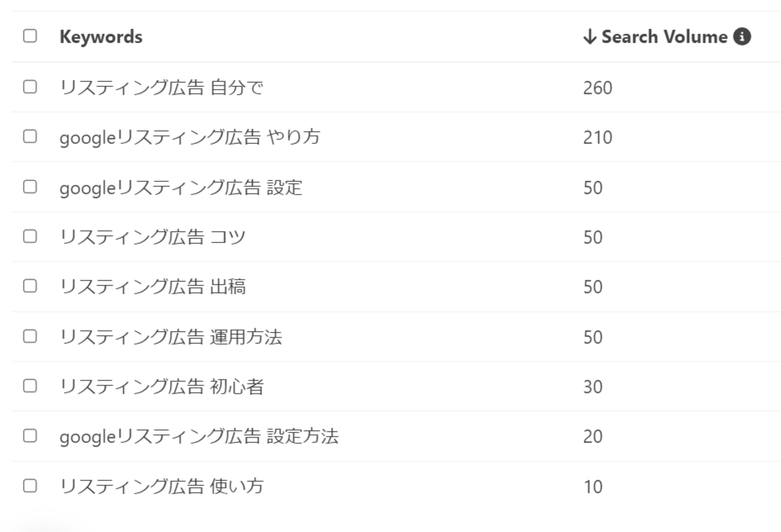Click the Keywords column header

tap(101, 36)
